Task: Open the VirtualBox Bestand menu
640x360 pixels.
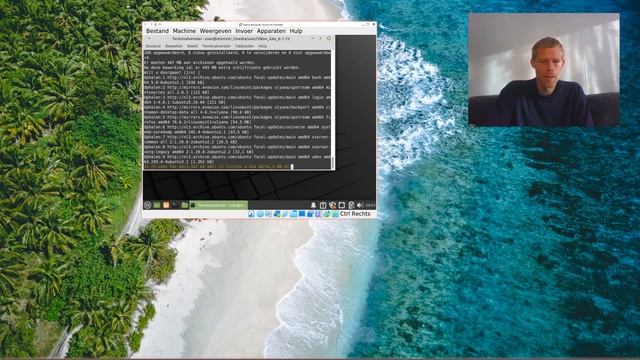Action: point(157,31)
